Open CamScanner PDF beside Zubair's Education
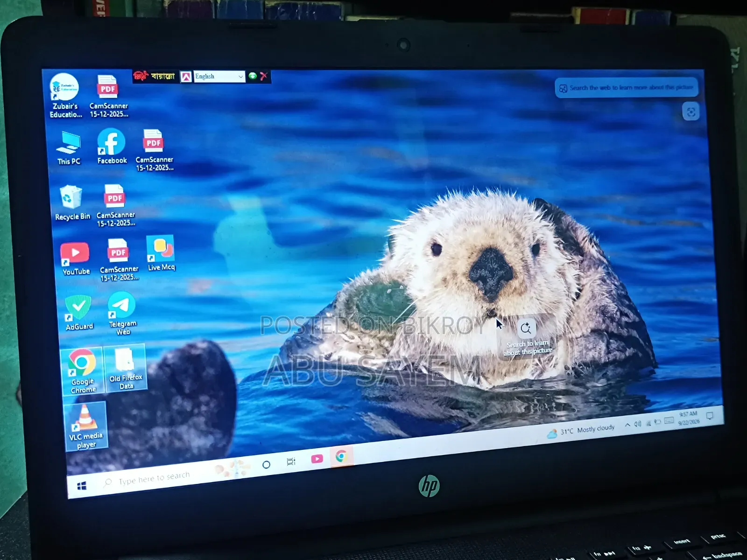747x560 pixels. point(108,97)
